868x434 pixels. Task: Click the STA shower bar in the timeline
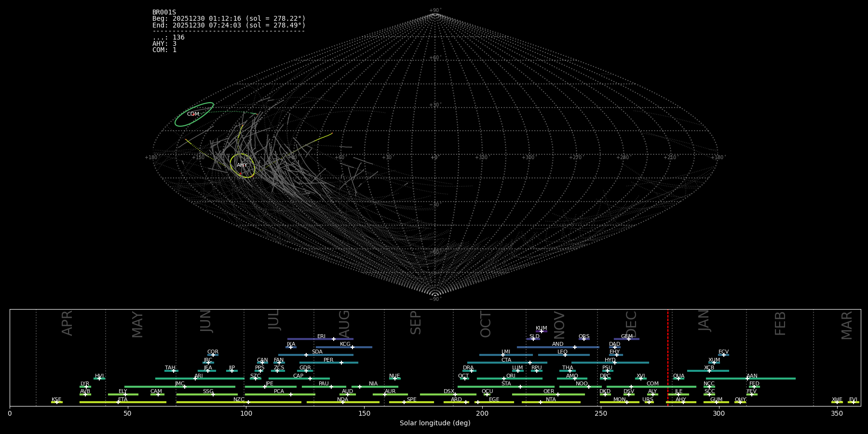[x=506, y=386]
